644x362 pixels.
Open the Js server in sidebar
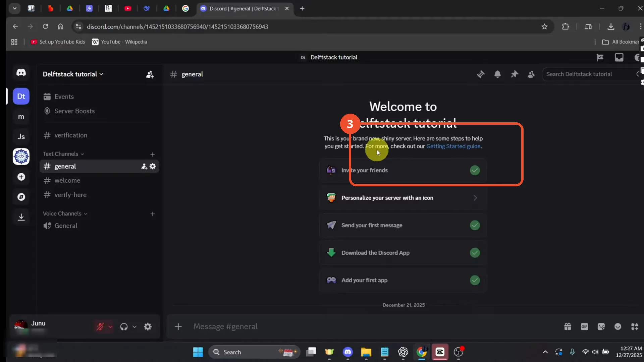[21, 136]
